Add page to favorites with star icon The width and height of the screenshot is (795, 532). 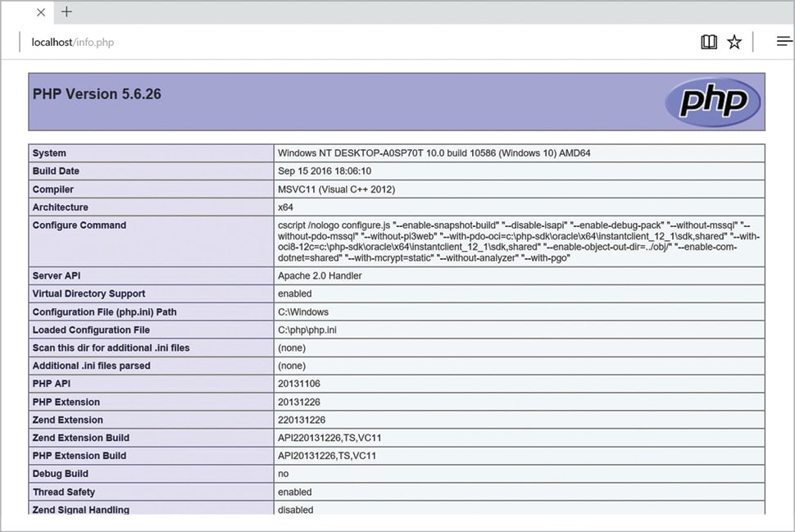click(734, 42)
